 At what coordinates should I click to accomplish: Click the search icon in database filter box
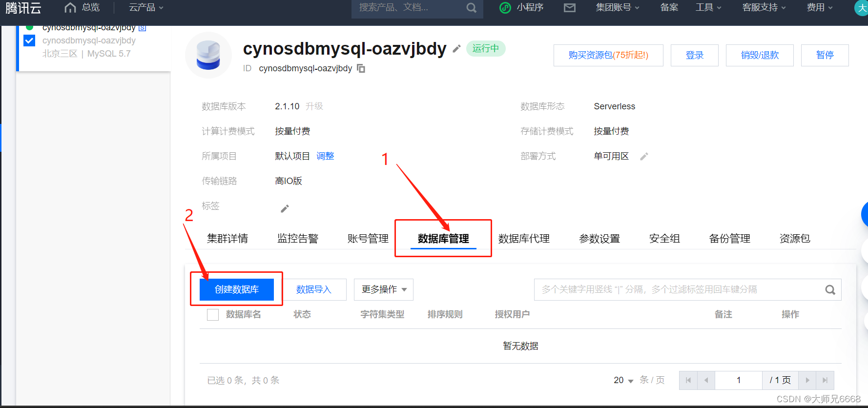point(830,290)
